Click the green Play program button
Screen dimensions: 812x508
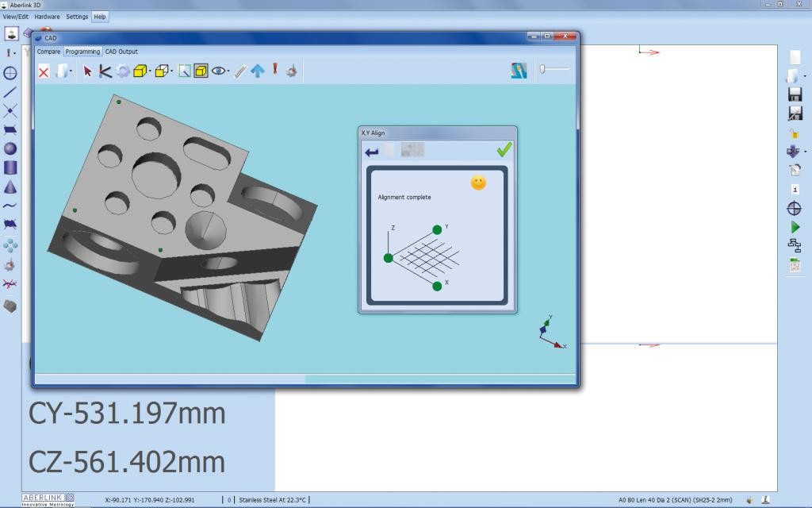point(795,227)
